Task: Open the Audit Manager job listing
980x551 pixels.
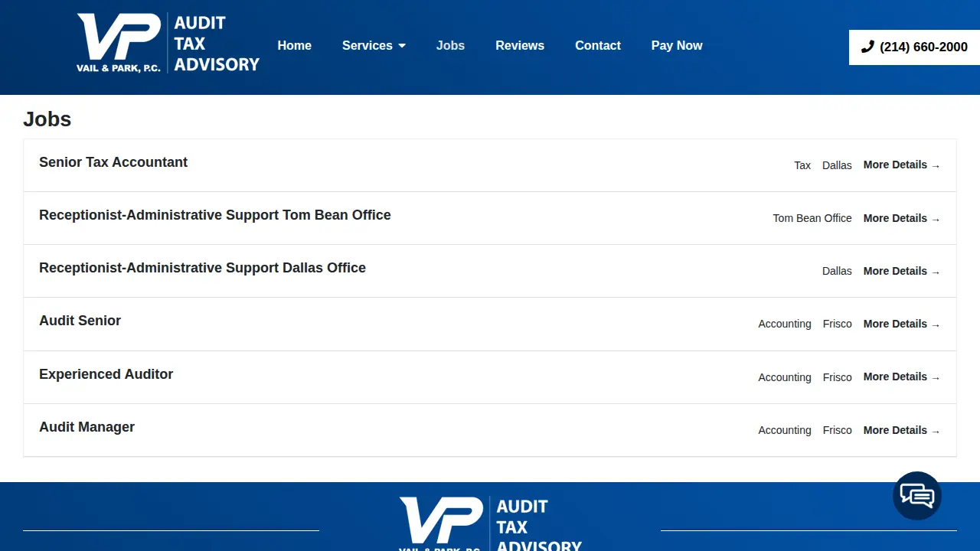Action: click(87, 427)
